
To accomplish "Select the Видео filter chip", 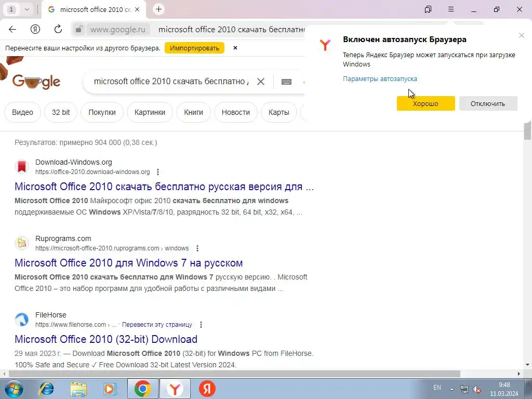I will coord(22,112).
